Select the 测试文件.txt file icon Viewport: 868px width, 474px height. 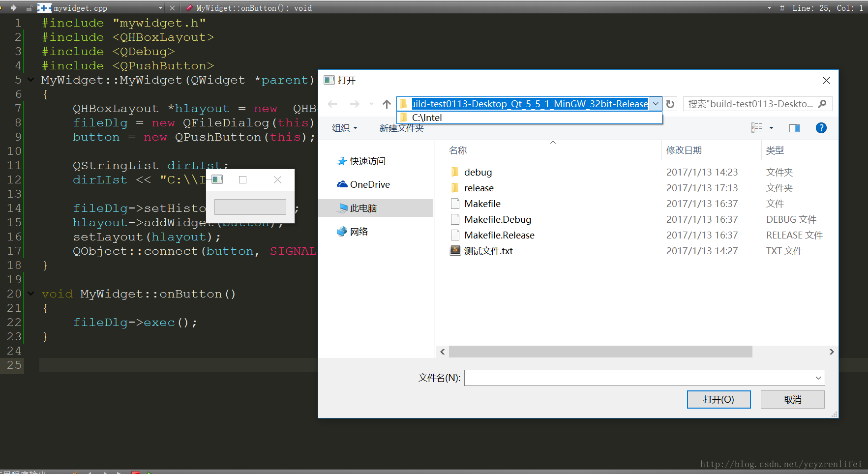point(455,251)
